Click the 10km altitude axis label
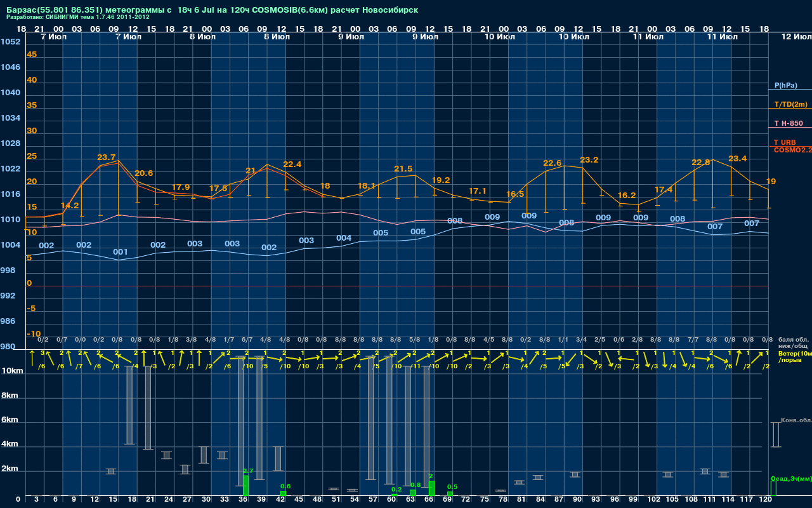812x508 pixels. pos(13,371)
